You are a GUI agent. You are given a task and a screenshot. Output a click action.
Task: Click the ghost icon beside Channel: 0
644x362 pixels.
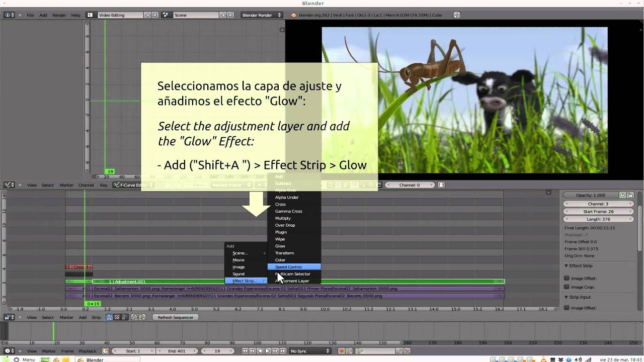(441, 185)
